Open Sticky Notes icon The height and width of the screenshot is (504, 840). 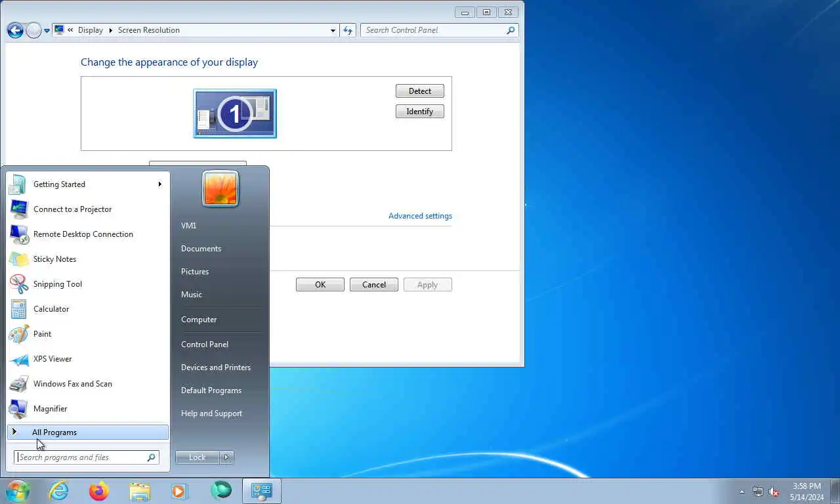[18, 259]
